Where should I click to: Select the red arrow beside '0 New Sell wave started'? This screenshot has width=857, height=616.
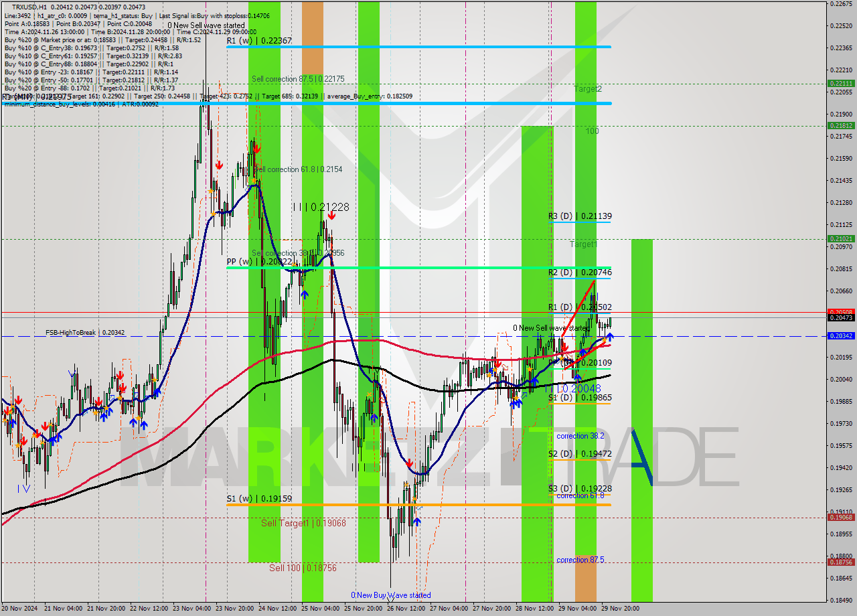[x=566, y=348]
